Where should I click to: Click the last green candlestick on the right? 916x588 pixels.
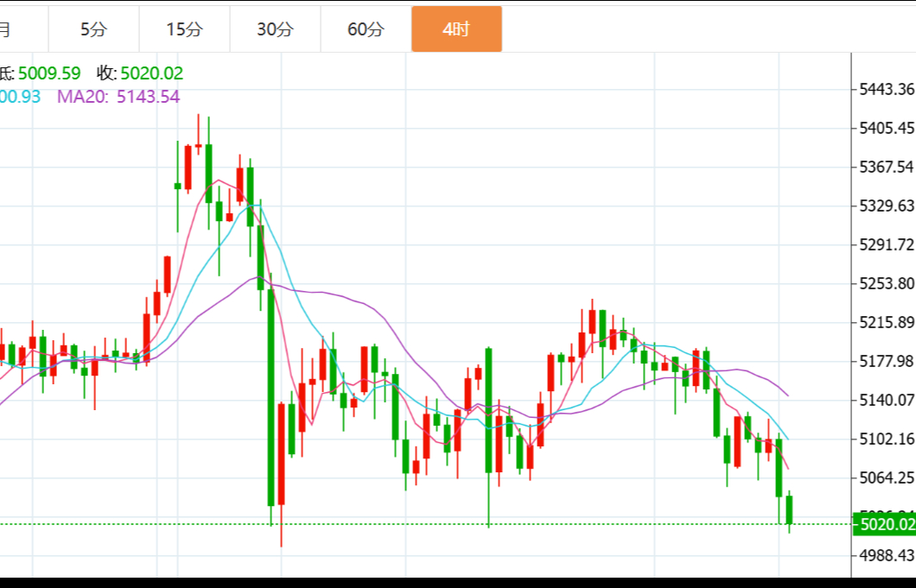pos(789,509)
